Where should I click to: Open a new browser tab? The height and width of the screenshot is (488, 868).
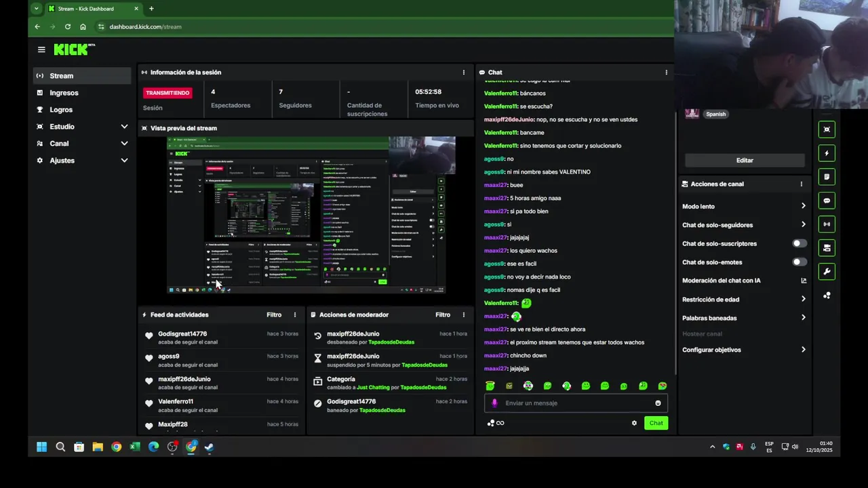click(151, 9)
